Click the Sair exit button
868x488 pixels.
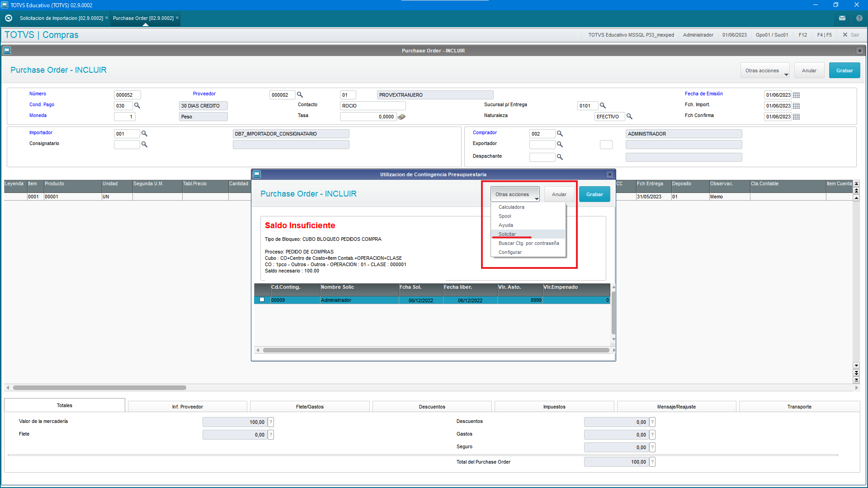[851, 35]
